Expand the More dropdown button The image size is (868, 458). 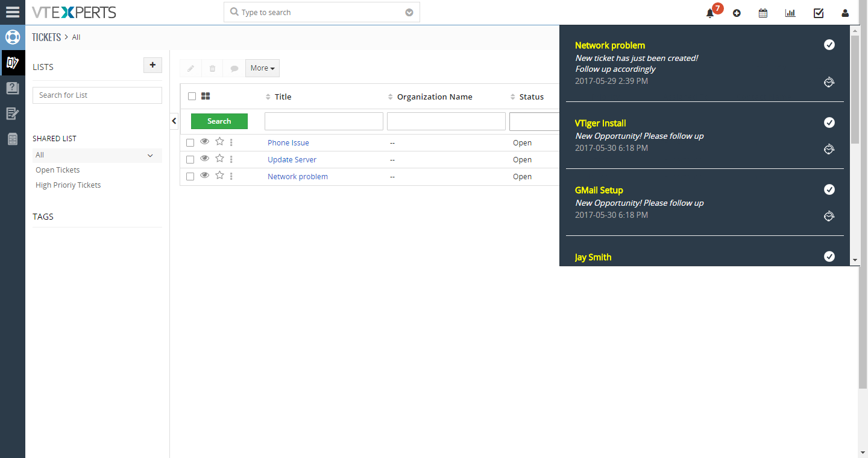(x=262, y=68)
